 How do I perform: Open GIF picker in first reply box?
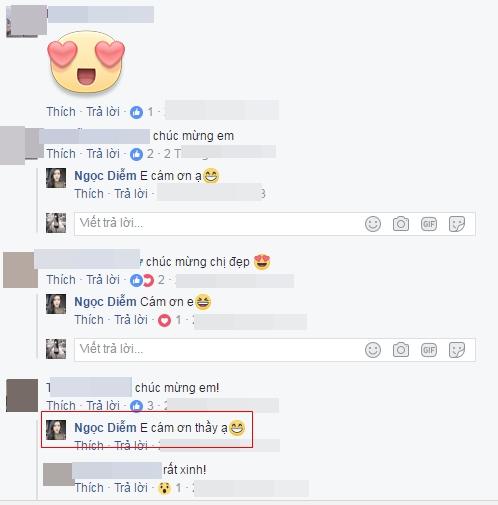click(429, 224)
